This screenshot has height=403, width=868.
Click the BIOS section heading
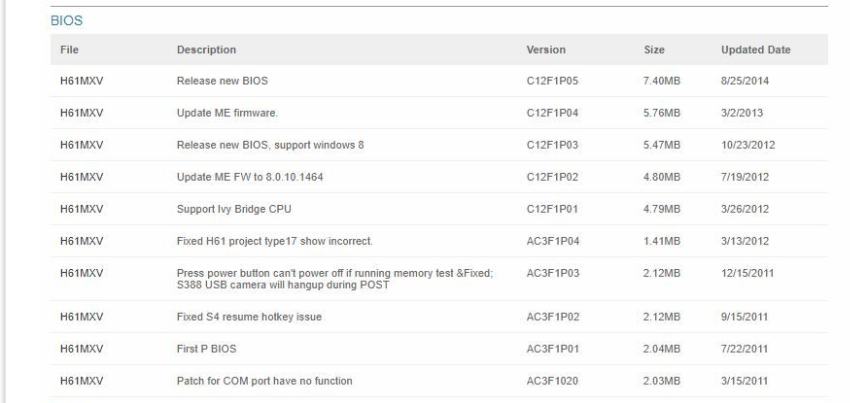(x=65, y=19)
